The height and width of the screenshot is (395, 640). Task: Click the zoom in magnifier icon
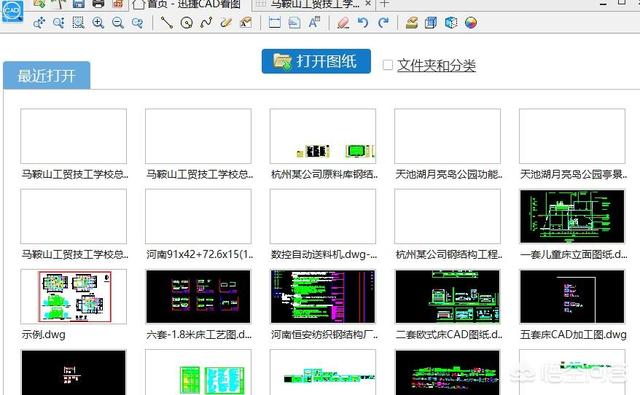coord(98,22)
